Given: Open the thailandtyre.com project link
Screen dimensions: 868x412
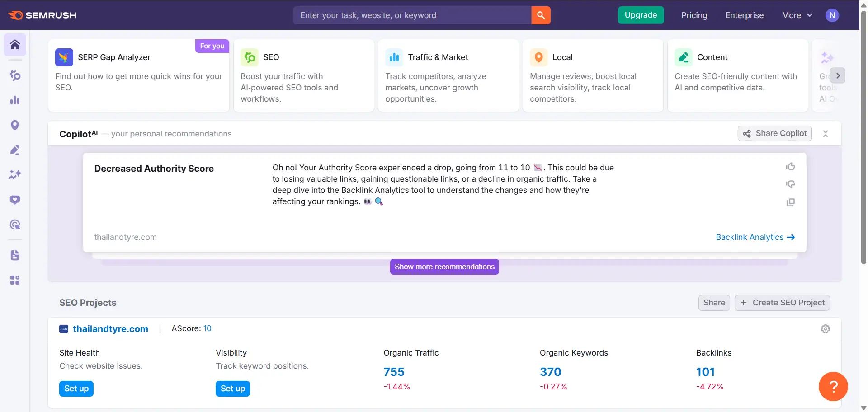Looking at the screenshot, I should click(x=111, y=329).
